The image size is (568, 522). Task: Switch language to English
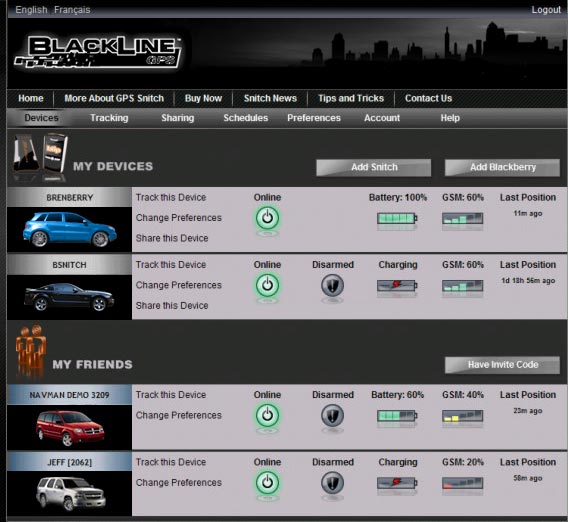click(x=31, y=9)
